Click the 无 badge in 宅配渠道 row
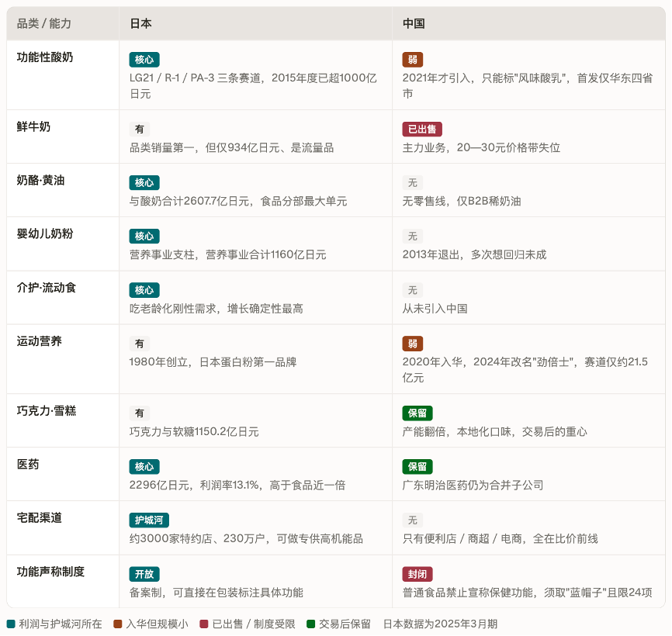Image resolution: width=672 pixels, height=636 pixels. point(413,520)
